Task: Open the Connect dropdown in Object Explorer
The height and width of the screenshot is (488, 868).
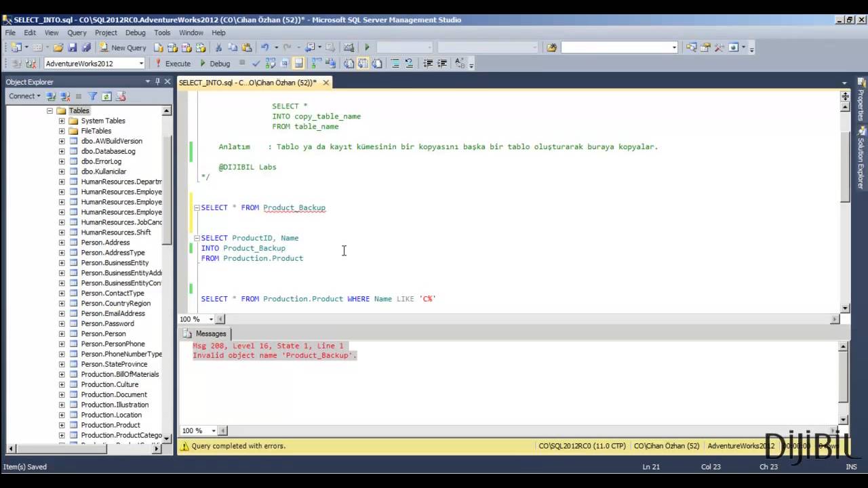Action: 24,96
